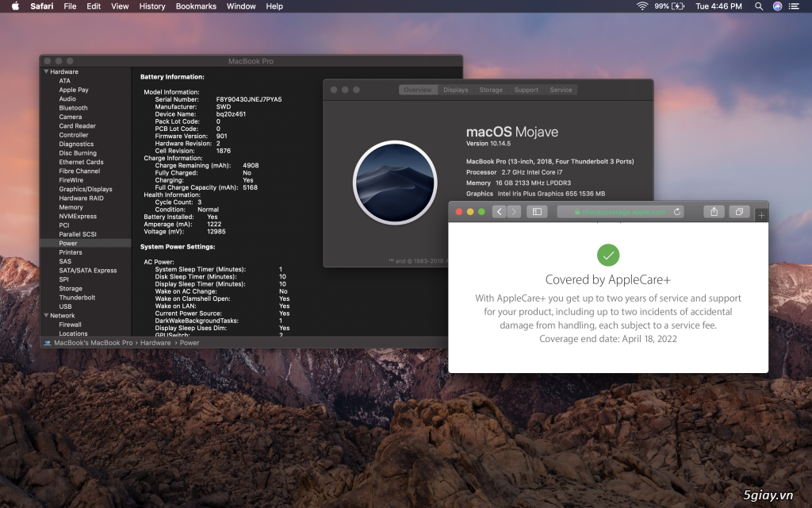The height and width of the screenshot is (508, 812).
Task: Open Notification Center icon
Action: [x=794, y=6]
